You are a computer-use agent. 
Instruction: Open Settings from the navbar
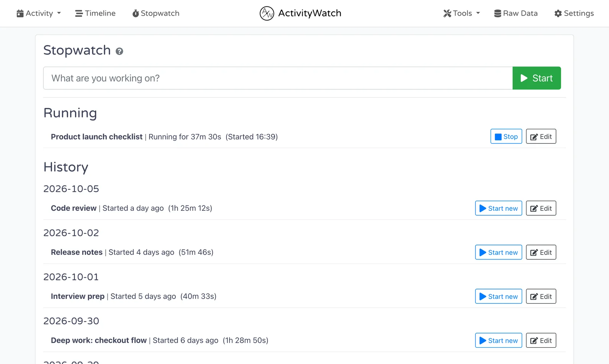pyautogui.click(x=574, y=13)
